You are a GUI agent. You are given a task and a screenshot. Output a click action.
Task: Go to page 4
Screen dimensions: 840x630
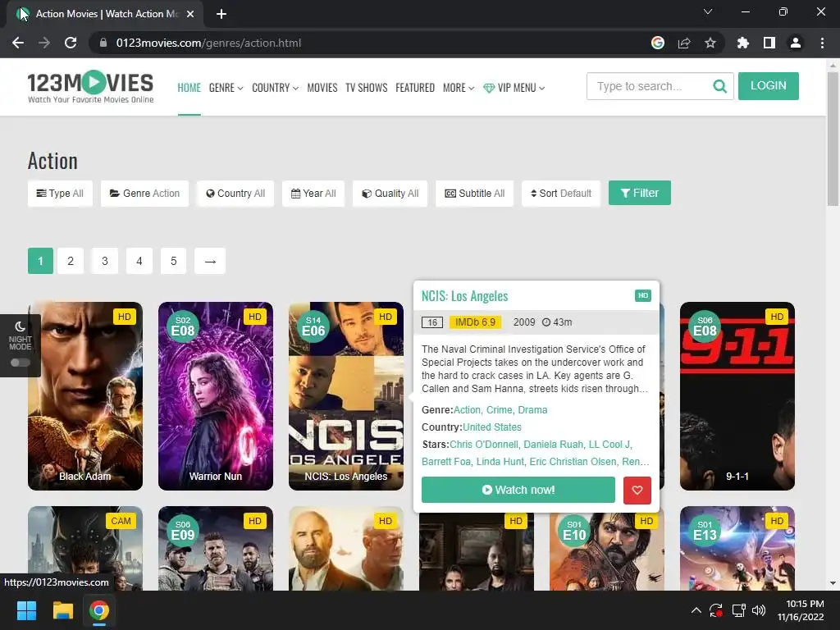coord(139,261)
